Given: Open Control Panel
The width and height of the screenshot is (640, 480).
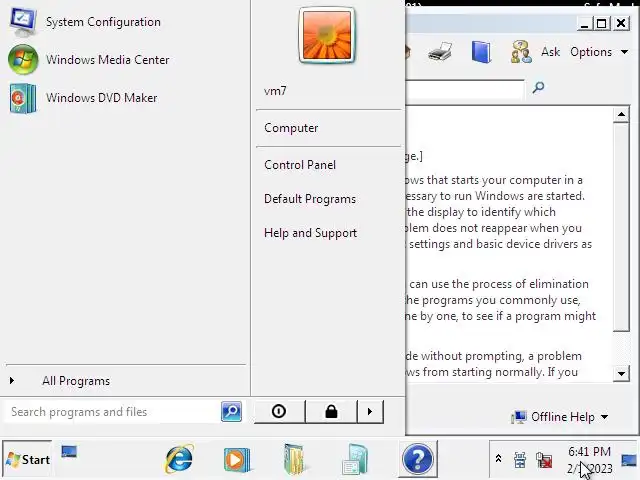Looking at the screenshot, I should (x=300, y=165).
